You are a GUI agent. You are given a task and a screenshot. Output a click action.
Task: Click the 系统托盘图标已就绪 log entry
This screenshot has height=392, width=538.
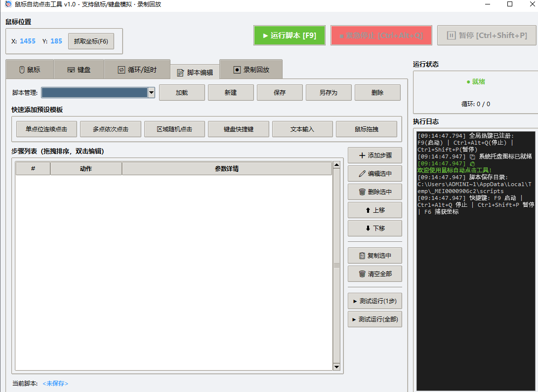475,157
